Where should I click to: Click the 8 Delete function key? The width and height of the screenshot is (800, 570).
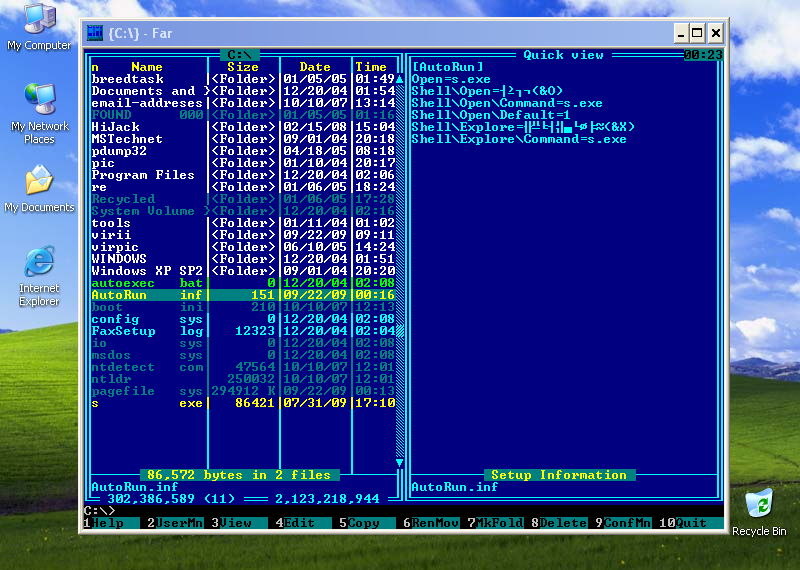tap(560, 523)
